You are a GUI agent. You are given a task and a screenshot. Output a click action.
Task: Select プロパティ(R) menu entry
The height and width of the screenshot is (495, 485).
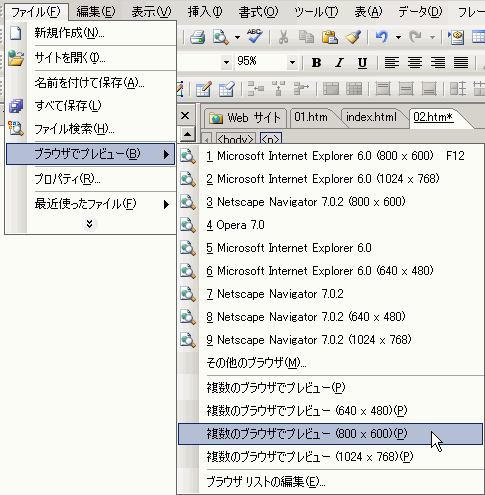pos(91,179)
